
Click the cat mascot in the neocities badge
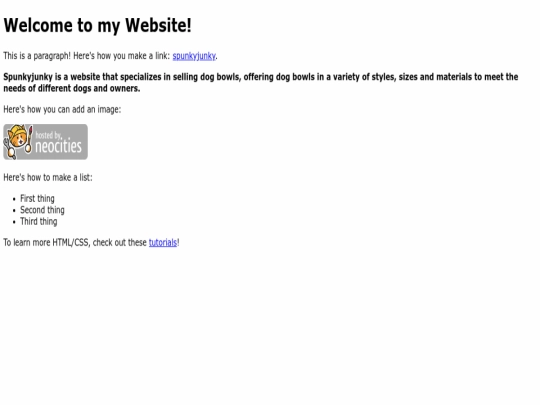click(x=17, y=141)
